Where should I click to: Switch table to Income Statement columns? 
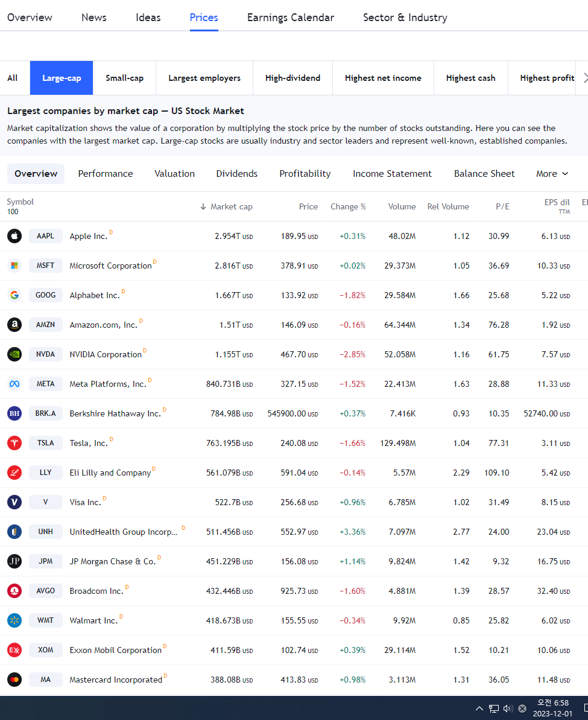pos(393,174)
